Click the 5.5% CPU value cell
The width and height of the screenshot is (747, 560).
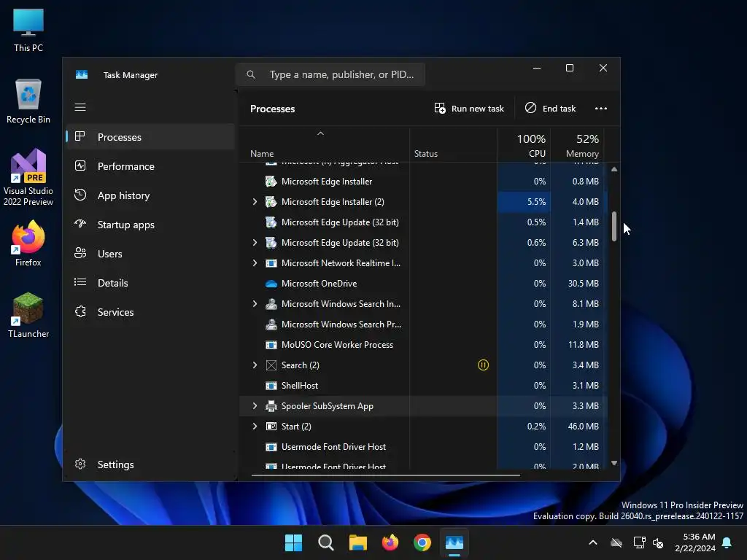click(x=524, y=202)
